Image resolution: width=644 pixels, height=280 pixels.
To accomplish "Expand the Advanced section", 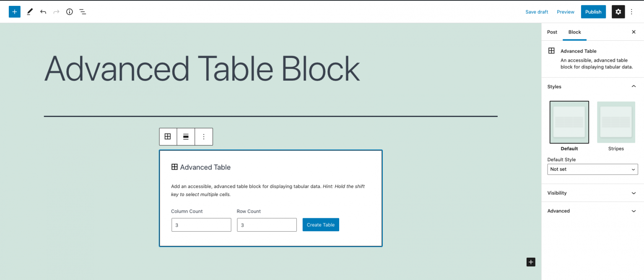I will click(x=592, y=211).
